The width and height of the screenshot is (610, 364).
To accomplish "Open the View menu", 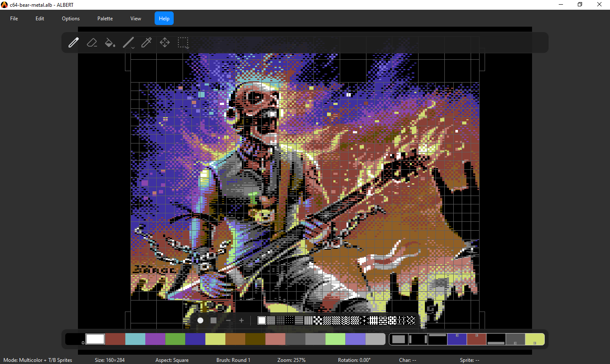I will pyautogui.click(x=136, y=19).
